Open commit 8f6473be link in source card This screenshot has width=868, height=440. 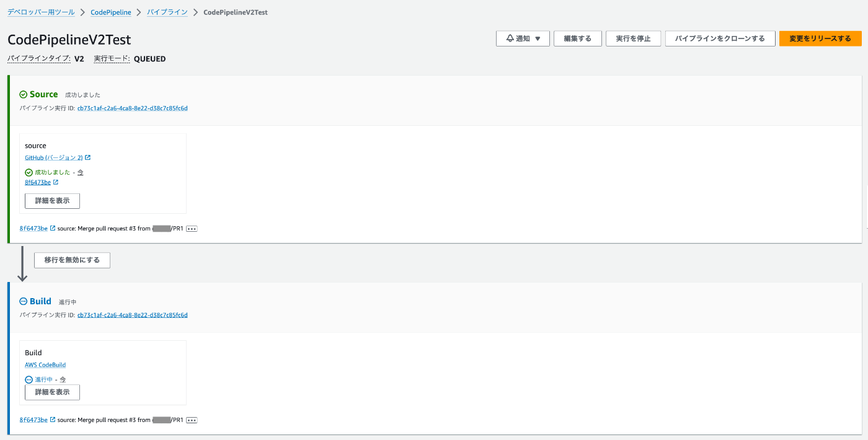click(x=38, y=182)
